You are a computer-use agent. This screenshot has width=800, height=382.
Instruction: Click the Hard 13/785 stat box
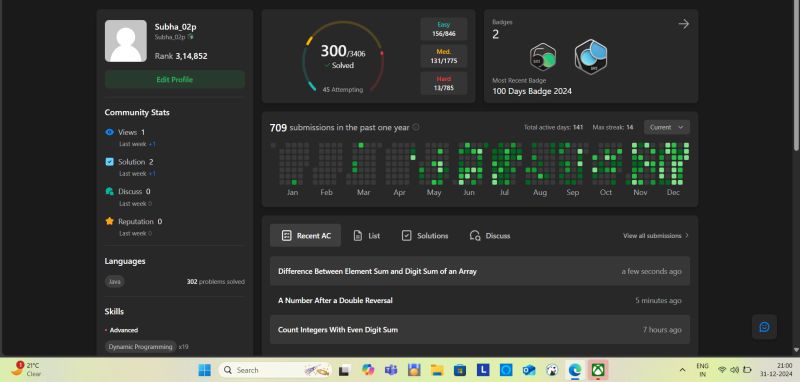(444, 83)
